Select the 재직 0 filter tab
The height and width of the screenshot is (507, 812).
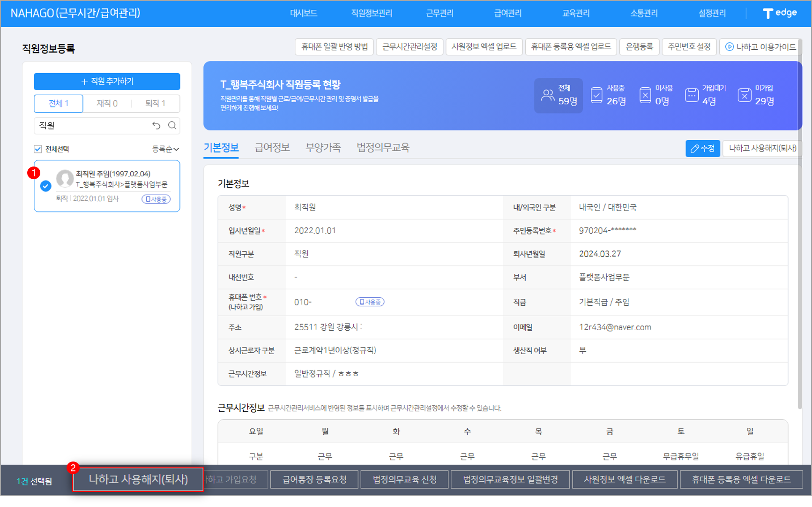107,103
